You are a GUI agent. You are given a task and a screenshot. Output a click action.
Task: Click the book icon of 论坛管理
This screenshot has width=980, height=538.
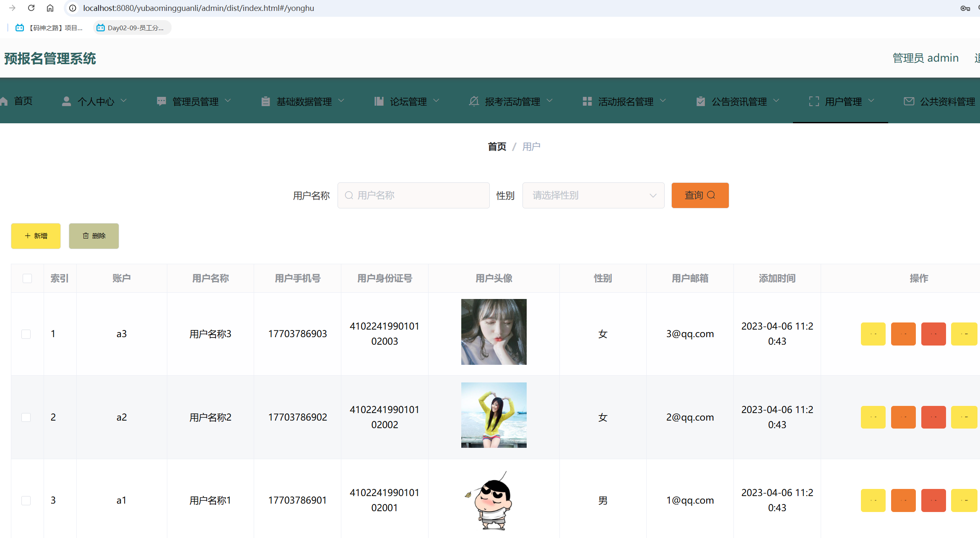point(379,101)
